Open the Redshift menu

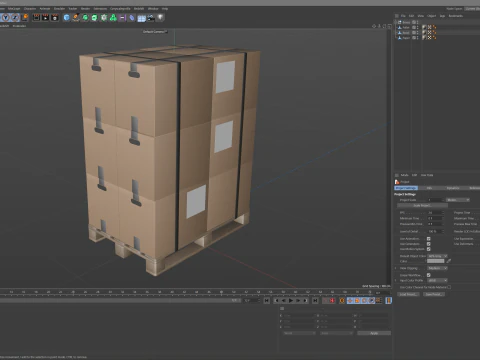(x=139, y=9)
